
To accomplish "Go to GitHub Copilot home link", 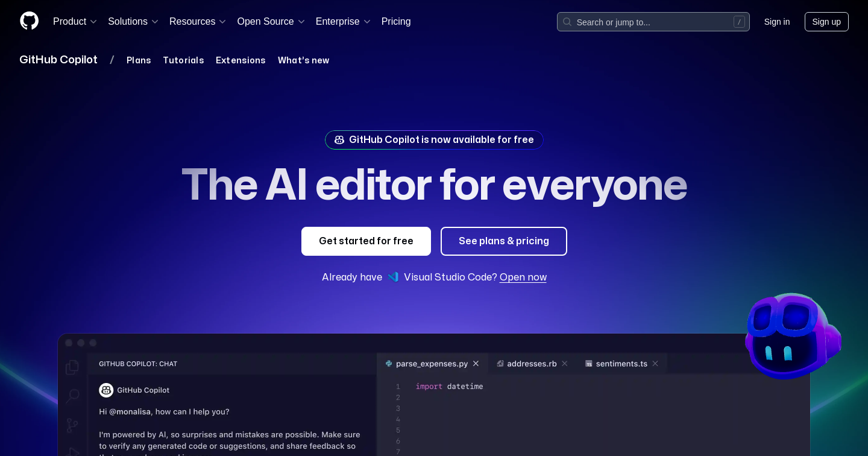I will 58,60.
